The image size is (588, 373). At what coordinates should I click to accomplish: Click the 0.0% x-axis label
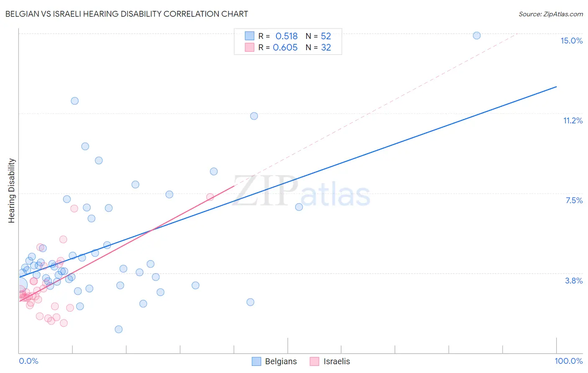[x=28, y=361]
